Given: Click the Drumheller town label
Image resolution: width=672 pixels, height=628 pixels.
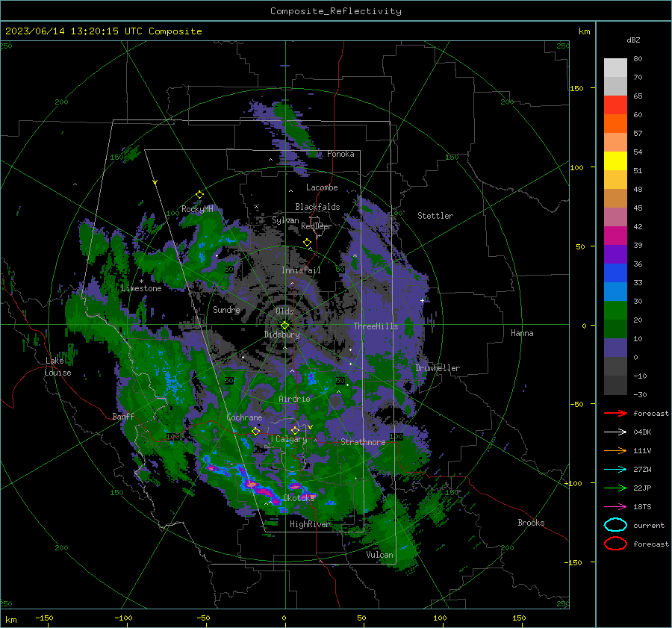Looking at the screenshot, I should click(438, 368).
